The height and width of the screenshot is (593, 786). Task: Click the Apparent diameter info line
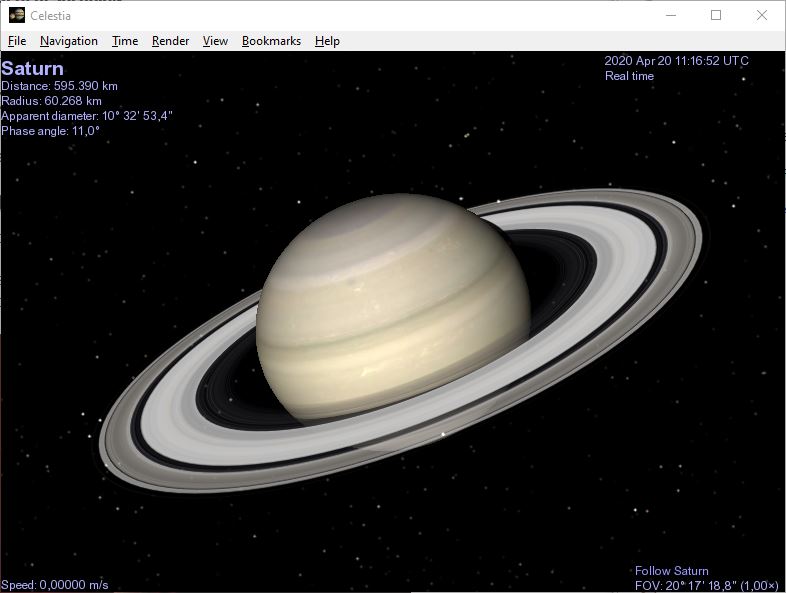(87, 116)
